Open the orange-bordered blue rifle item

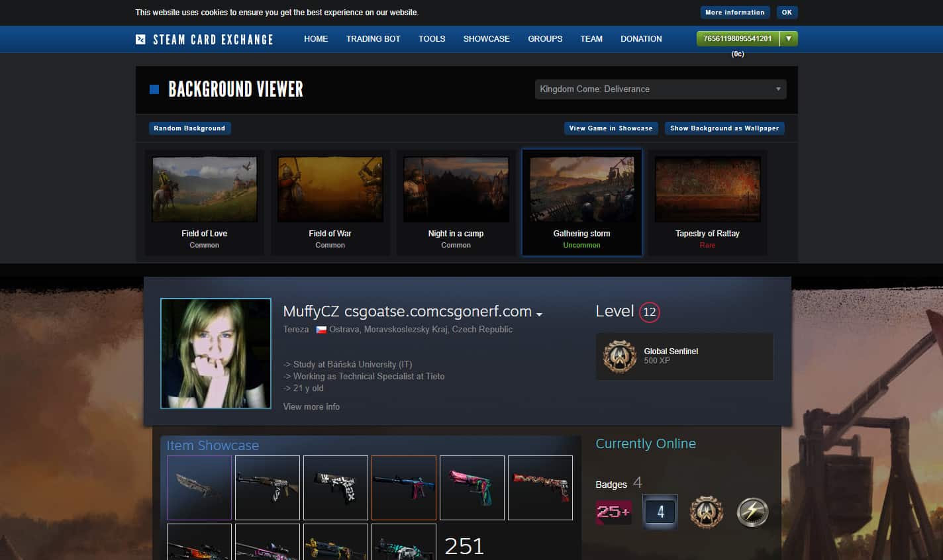pyautogui.click(x=404, y=488)
